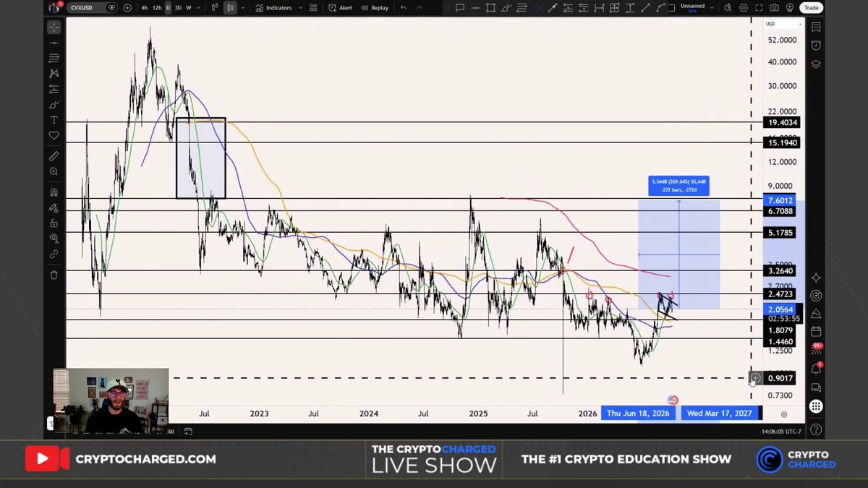This screenshot has width=868, height=488.
Task: Switch to the 4h timeframe
Action: 145,8
